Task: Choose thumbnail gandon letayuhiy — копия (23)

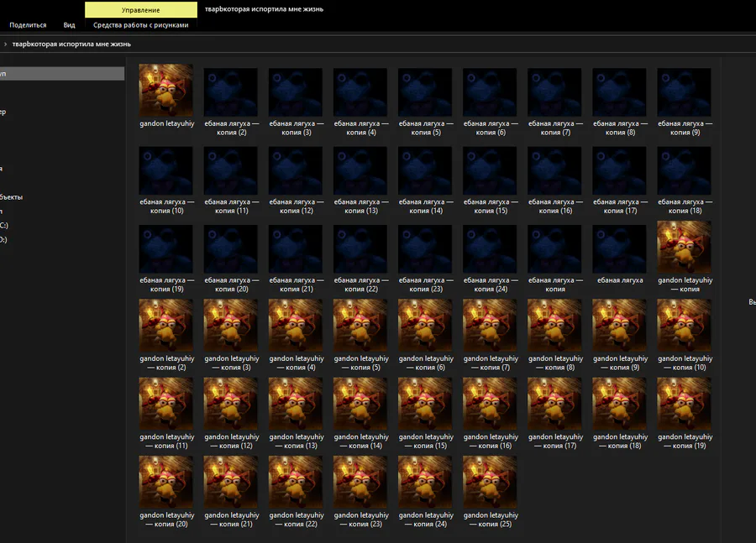Action: [360, 482]
